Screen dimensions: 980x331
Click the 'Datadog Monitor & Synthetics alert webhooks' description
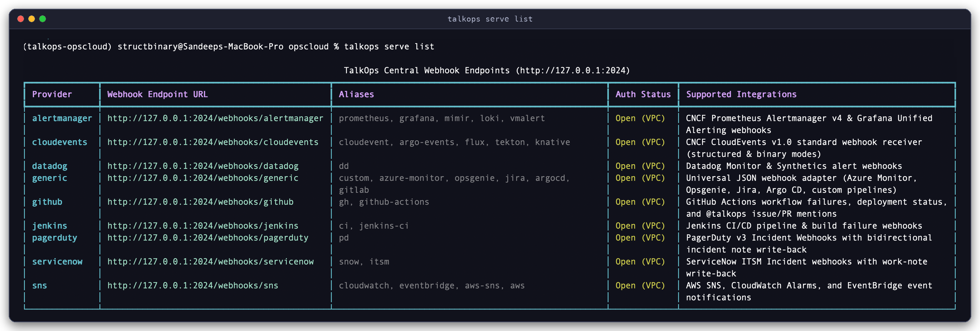point(794,166)
